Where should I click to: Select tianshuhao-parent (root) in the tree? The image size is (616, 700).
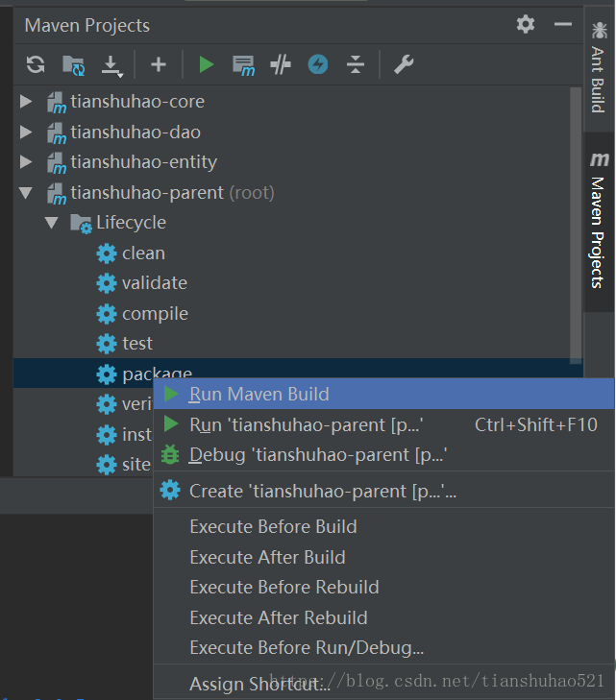point(172,193)
